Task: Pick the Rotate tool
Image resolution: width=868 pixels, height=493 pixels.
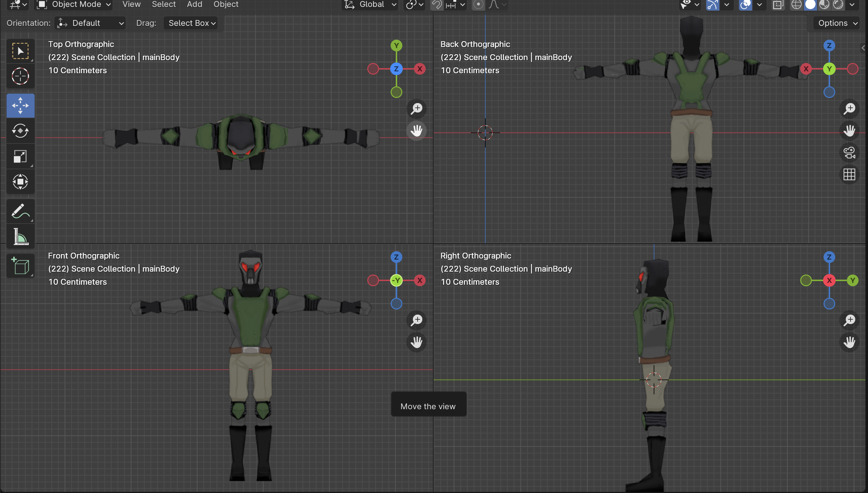Action: tap(20, 131)
